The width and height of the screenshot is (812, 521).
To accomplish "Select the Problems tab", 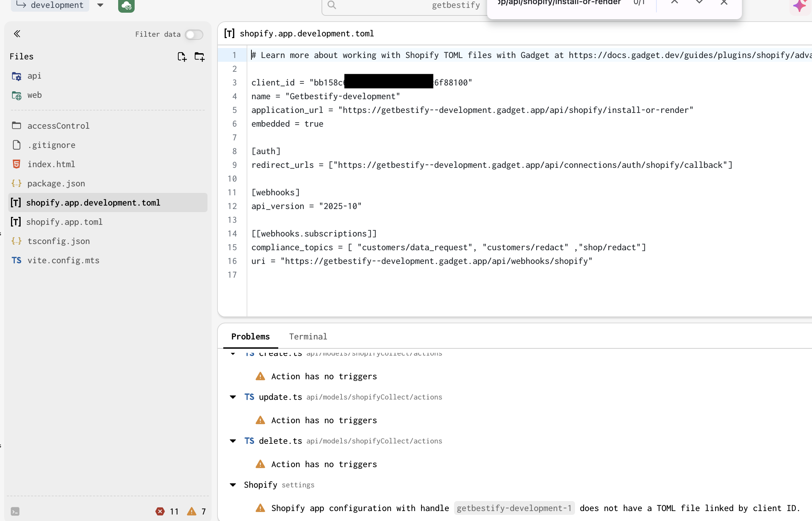I will click(250, 337).
